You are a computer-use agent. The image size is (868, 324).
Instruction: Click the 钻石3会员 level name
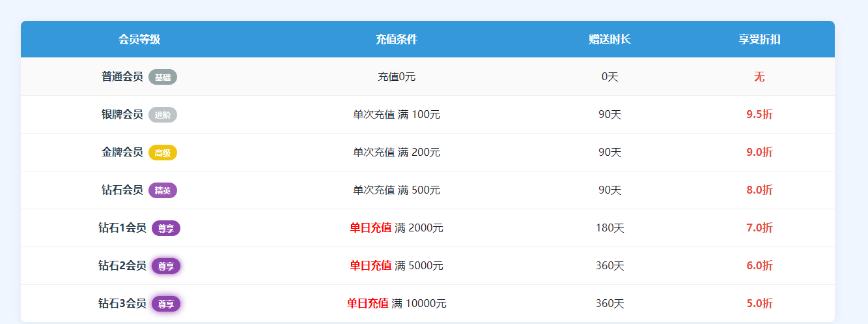[x=122, y=304]
